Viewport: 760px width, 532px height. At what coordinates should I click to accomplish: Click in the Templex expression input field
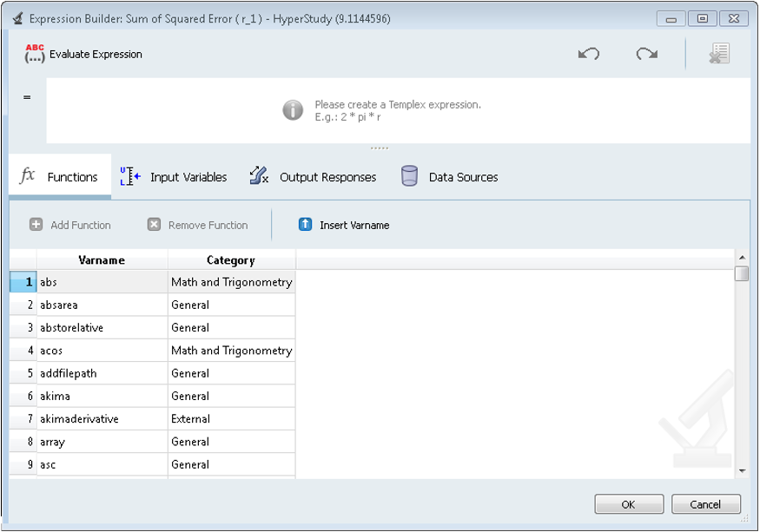(x=398, y=111)
